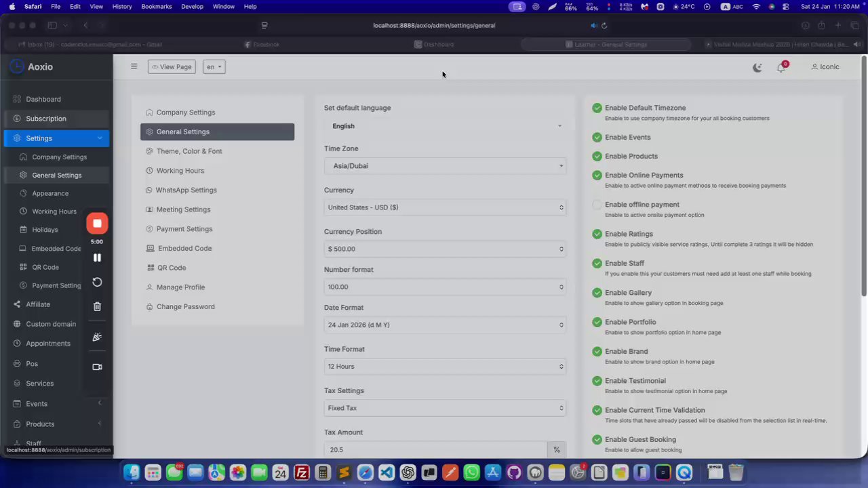
Task: Open Currency Position dropdown
Action: point(446,249)
